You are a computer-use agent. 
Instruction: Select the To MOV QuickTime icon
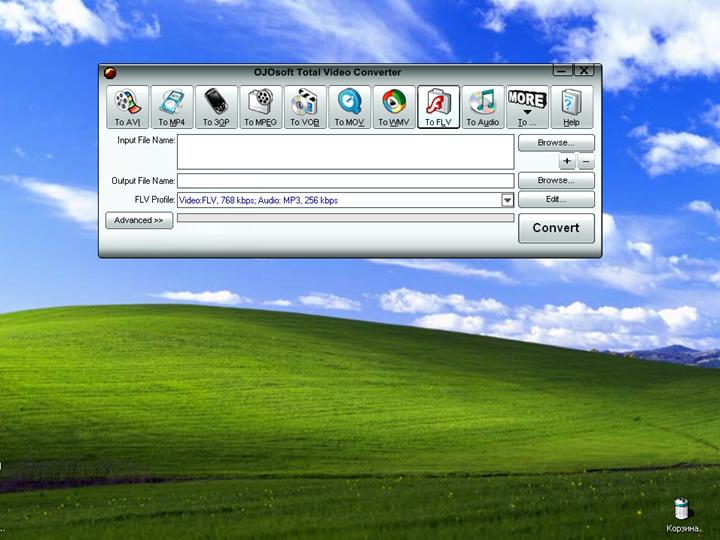(349, 107)
